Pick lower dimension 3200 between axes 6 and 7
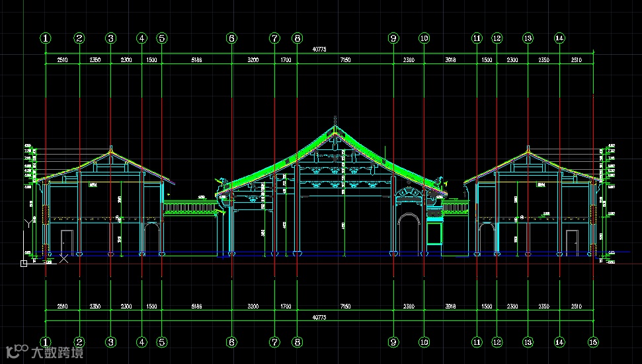 click(253, 307)
